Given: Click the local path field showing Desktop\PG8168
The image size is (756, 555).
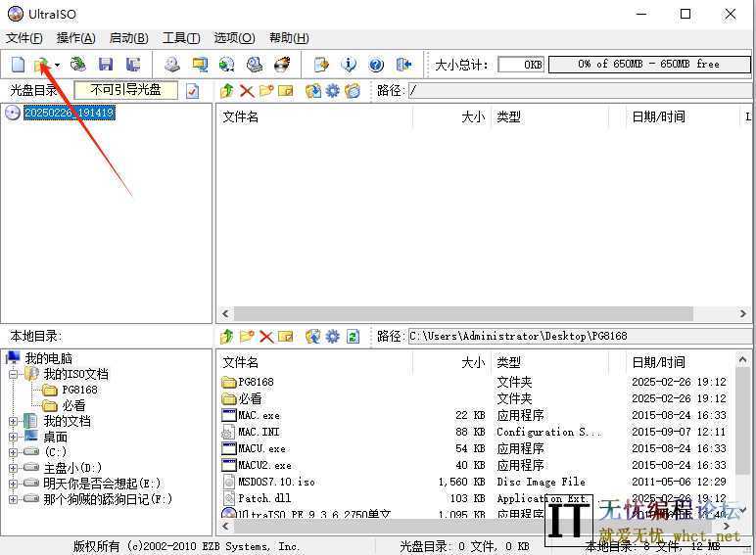Looking at the screenshot, I should point(578,337).
